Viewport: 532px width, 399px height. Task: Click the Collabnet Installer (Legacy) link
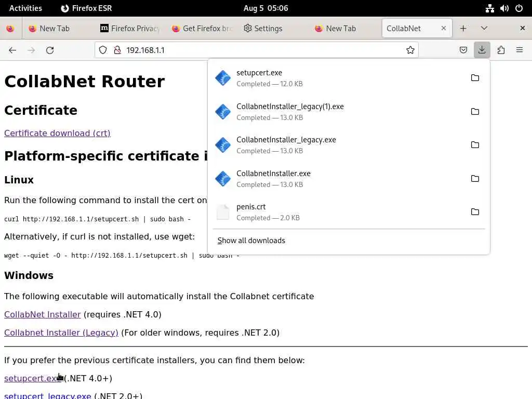point(61,333)
